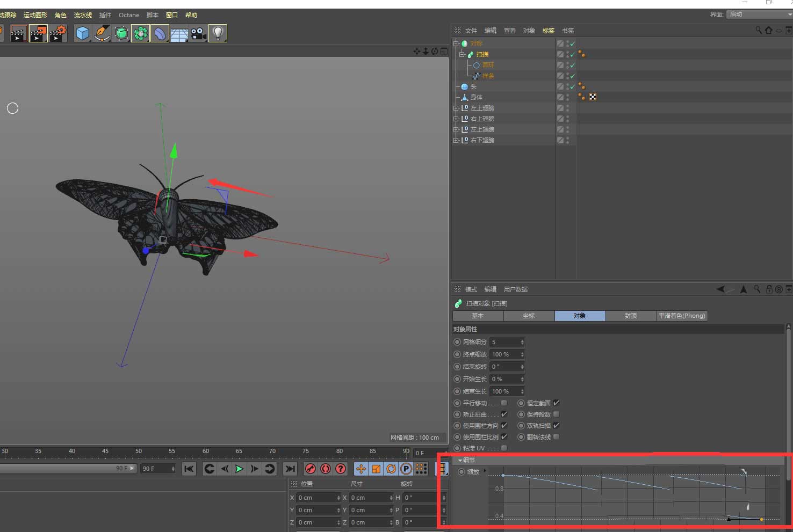Open the Camera object icon
The image size is (793, 532).
point(198,33)
